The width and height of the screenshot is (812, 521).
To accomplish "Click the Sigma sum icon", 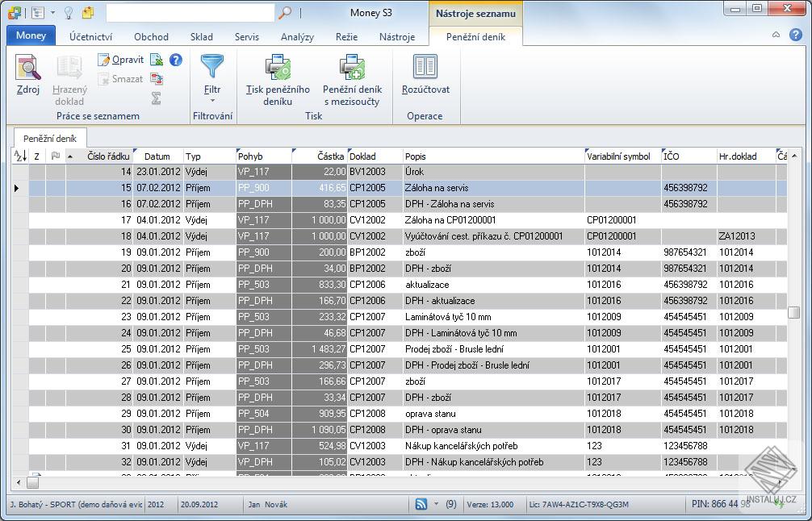I will (157, 98).
